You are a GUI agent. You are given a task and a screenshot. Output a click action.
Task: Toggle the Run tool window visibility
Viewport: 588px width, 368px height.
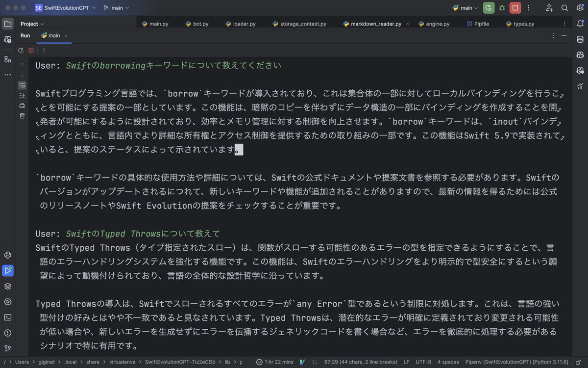[x=7, y=270]
